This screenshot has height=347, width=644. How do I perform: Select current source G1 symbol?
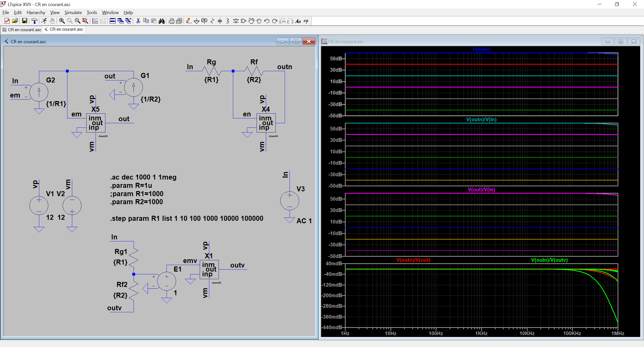coord(133,88)
